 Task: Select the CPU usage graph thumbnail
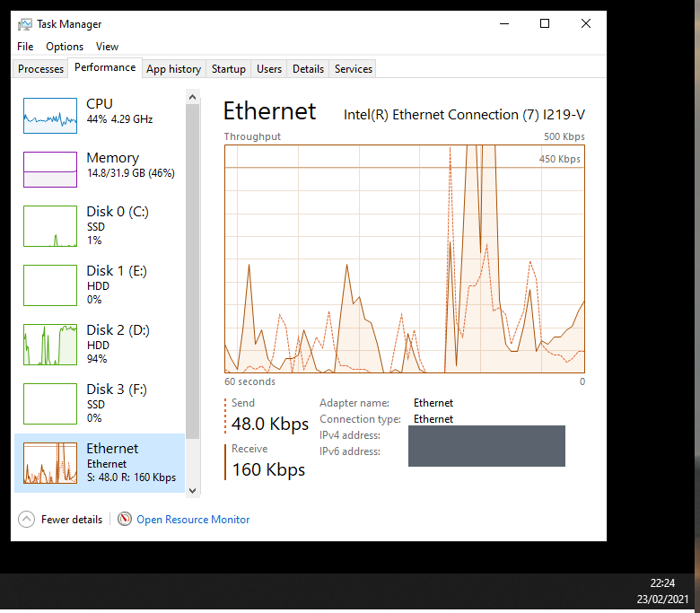pyautogui.click(x=50, y=115)
